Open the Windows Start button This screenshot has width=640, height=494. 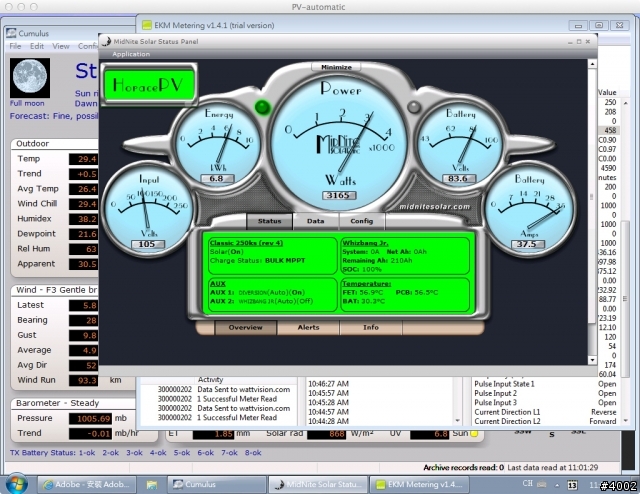coord(15,484)
